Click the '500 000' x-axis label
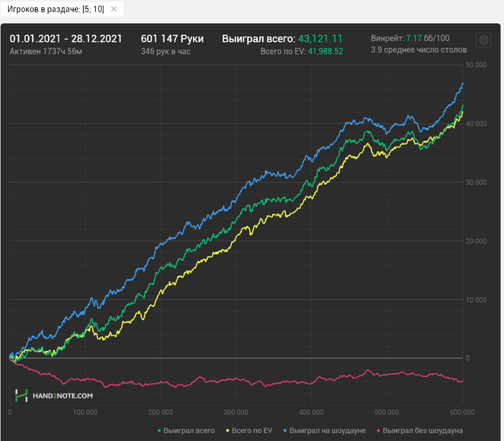 (x=387, y=412)
